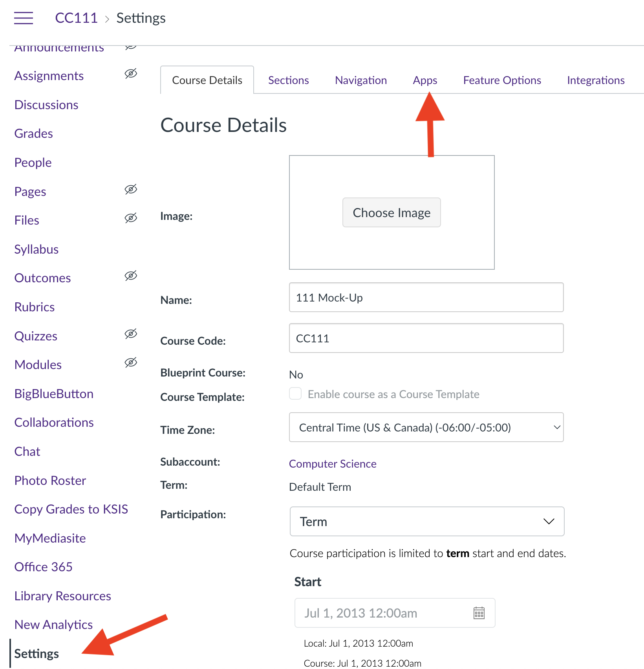Open the Feature Options tab
The width and height of the screenshot is (644, 669).
point(502,80)
